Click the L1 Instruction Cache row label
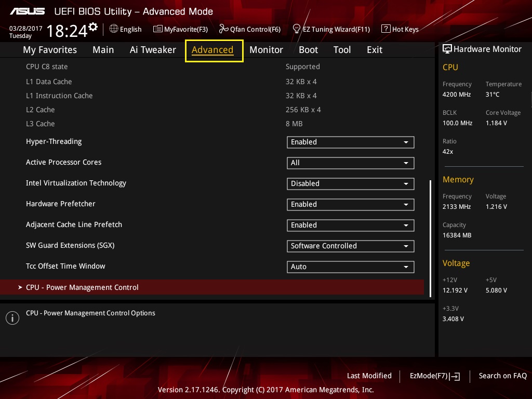This screenshot has width=532, height=399. coord(59,96)
